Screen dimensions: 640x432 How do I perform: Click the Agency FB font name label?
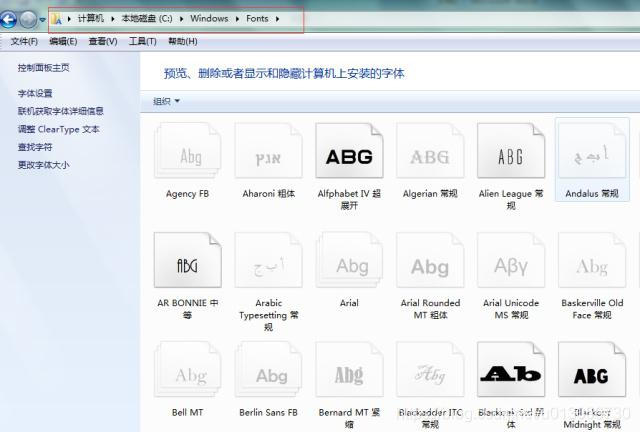pos(187,194)
